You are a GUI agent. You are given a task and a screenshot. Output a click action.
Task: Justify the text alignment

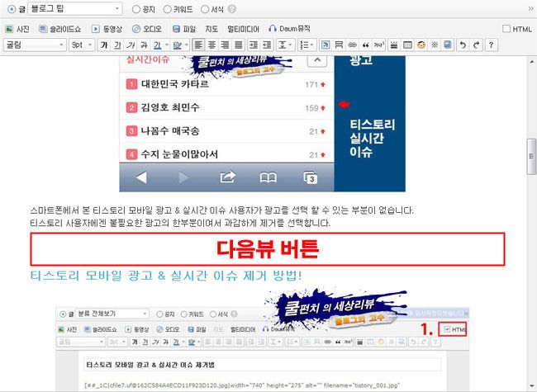coord(239,45)
